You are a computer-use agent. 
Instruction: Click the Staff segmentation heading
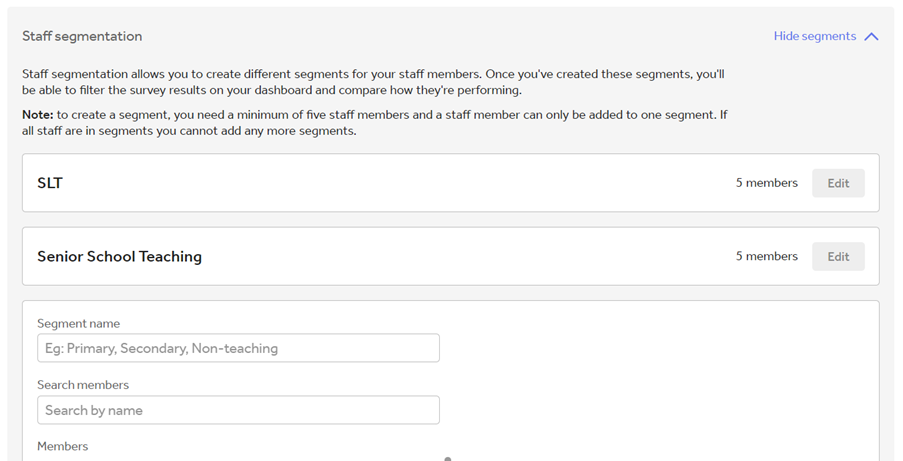point(82,37)
